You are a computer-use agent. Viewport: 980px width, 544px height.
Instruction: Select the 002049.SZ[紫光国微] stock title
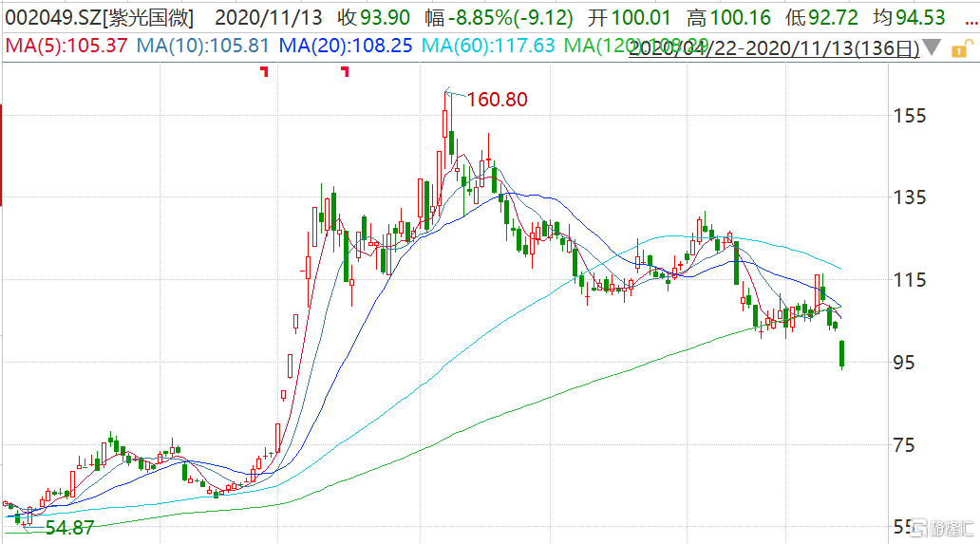[100, 17]
